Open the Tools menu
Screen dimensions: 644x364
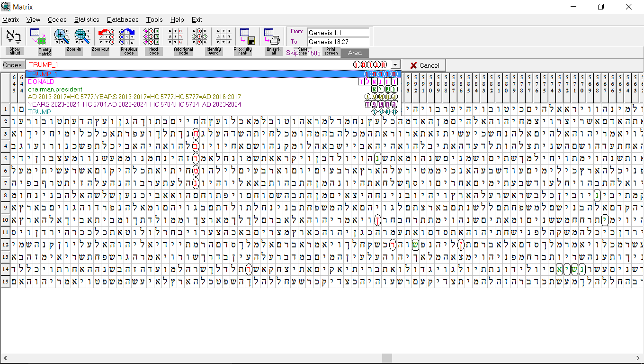(154, 19)
